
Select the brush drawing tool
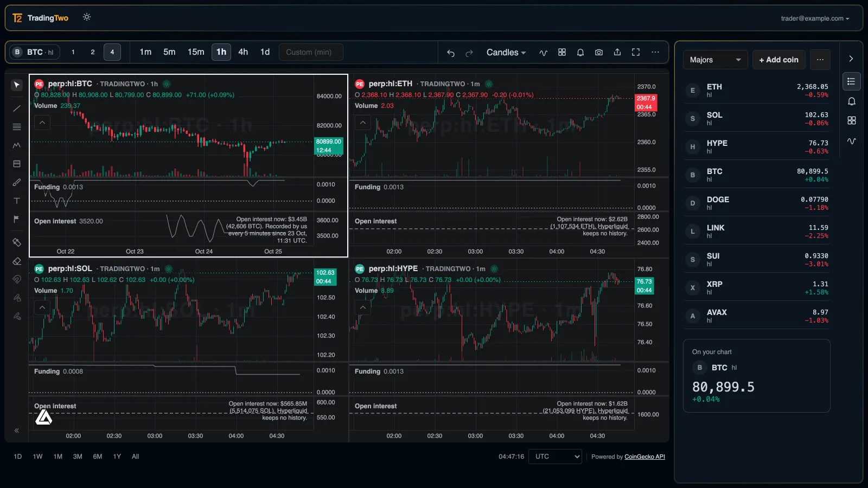click(x=17, y=182)
